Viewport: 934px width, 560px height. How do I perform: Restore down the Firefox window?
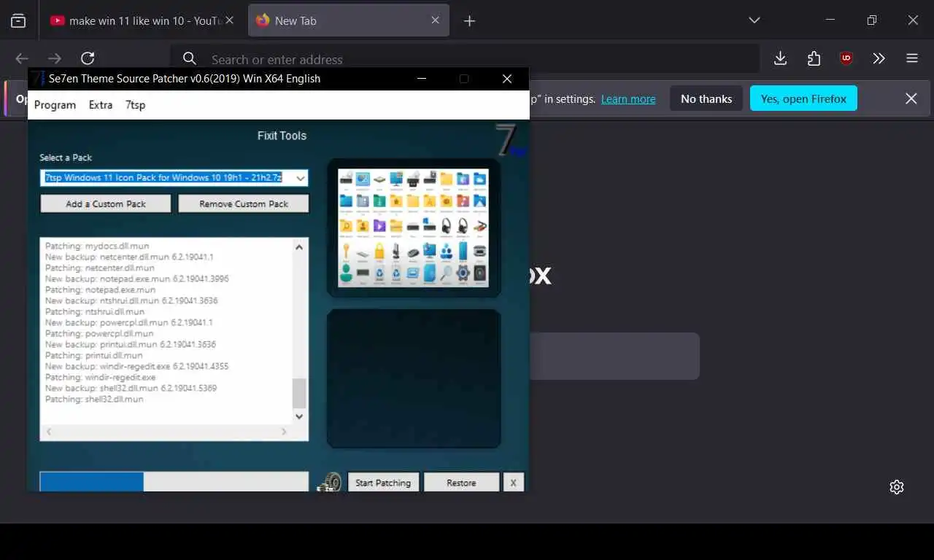[871, 20]
